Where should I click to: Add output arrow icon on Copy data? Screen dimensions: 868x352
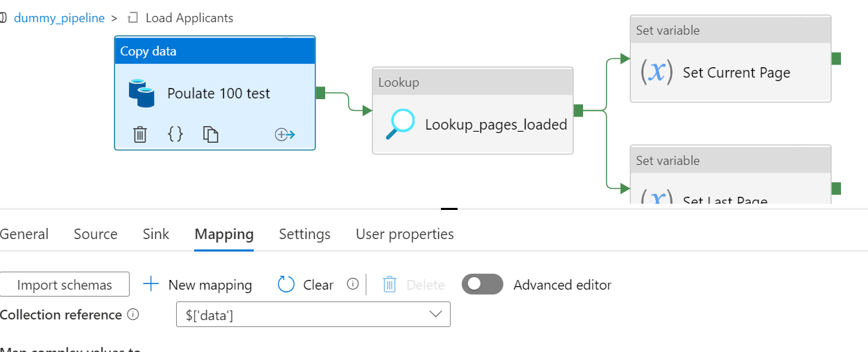[x=285, y=134]
